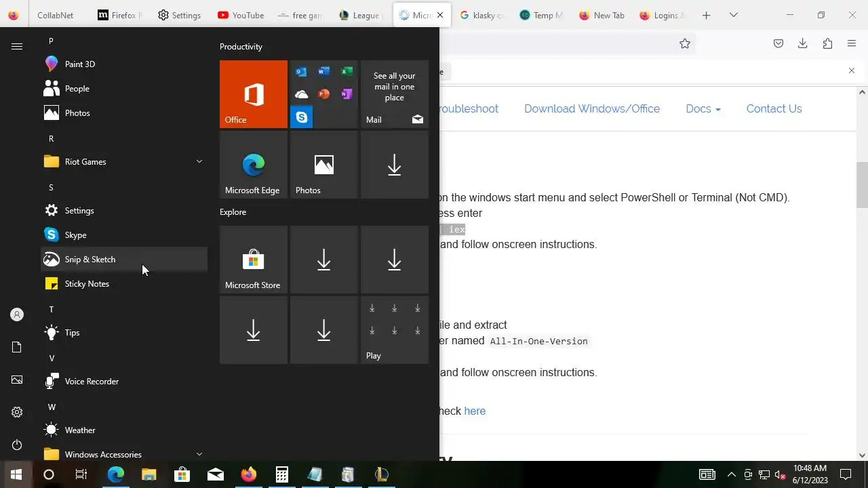Open the League of Legends taskbar icon
This screenshot has height=488, width=868.
pyautogui.click(x=381, y=474)
